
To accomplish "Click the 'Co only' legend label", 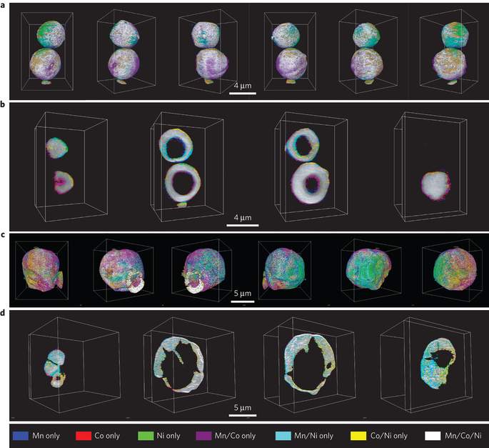I will tap(107, 436).
